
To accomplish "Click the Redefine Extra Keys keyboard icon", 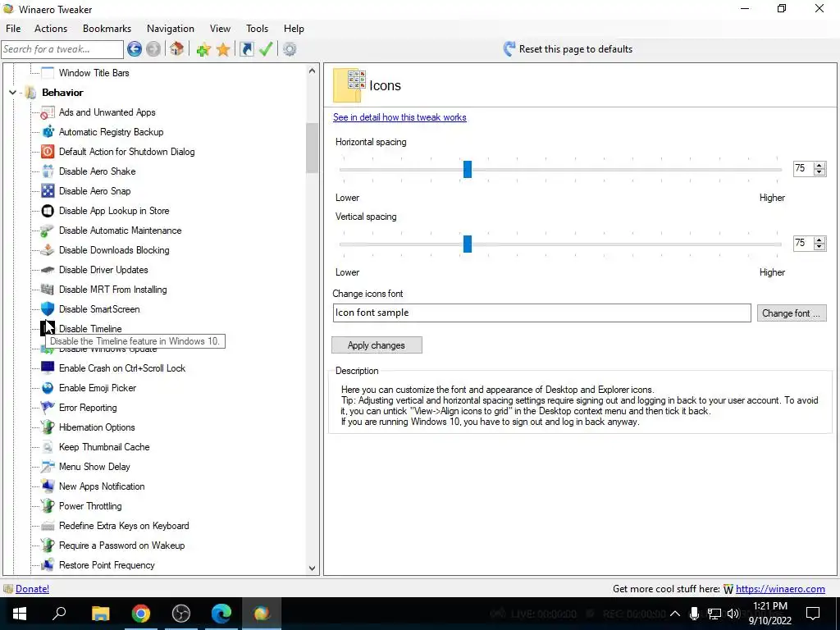I will [x=48, y=526].
